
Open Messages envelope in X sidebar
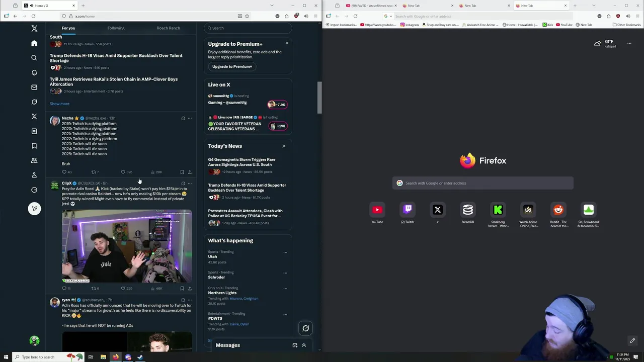tap(34, 87)
